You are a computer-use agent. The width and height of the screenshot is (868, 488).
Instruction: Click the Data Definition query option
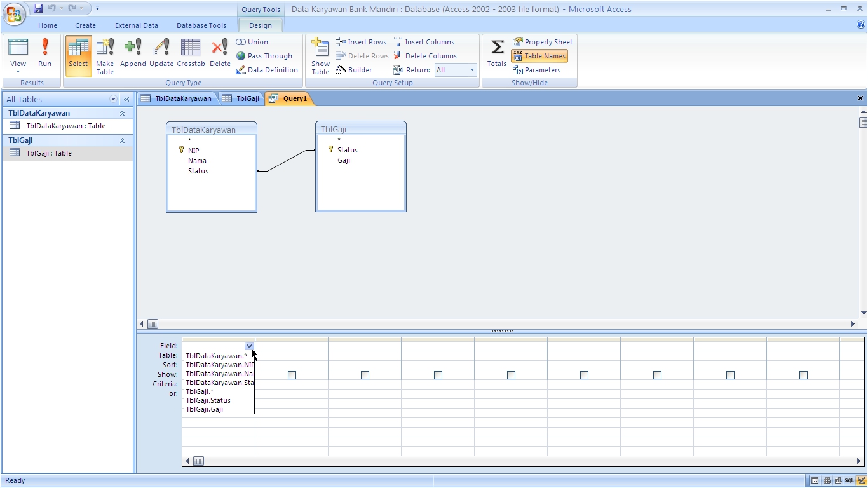(267, 70)
